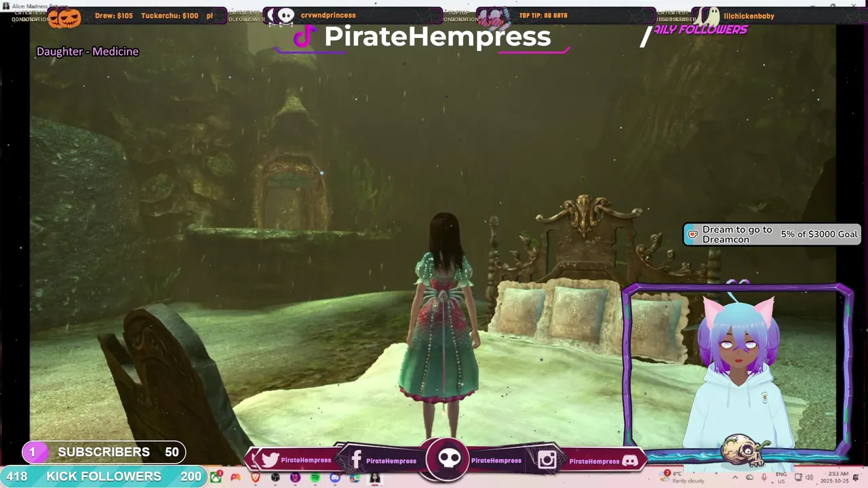Click the '5% of $3000 Goal' progress text
Image resolution: width=868 pixels, height=488 pixels.
coord(819,234)
